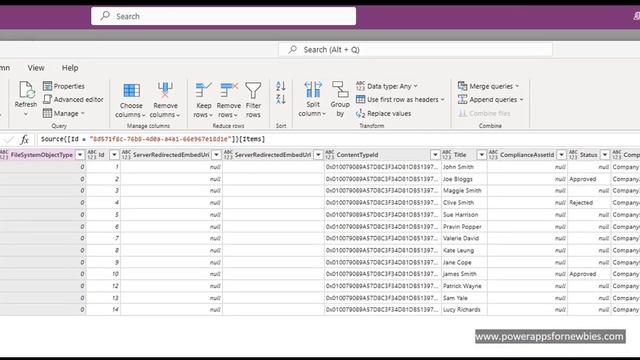Viewport: 640px width, 360px height.
Task: Open the ContentTypeId column filter dropdown
Action: pyautogui.click(x=435, y=155)
